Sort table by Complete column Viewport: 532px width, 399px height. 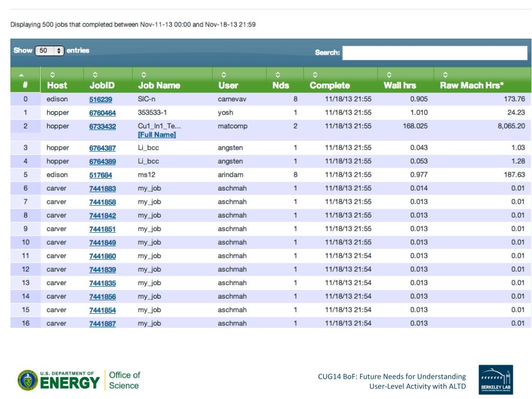tap(340, 80)
